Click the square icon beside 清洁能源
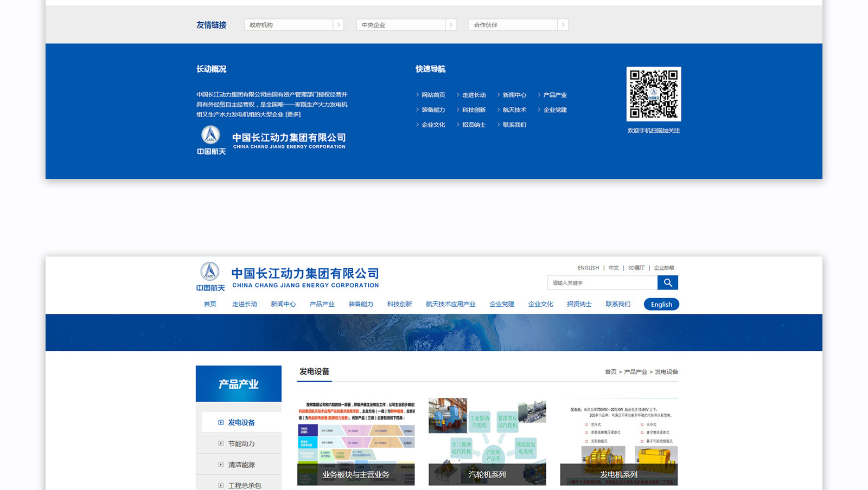Viewport: 868px width, 490px height. (x=221, y=465)
